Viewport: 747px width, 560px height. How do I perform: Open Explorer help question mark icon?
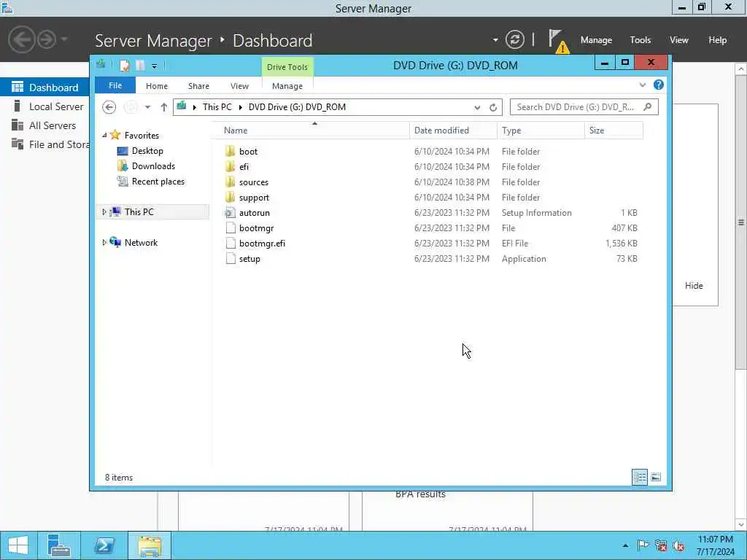(x=659, y=85)
